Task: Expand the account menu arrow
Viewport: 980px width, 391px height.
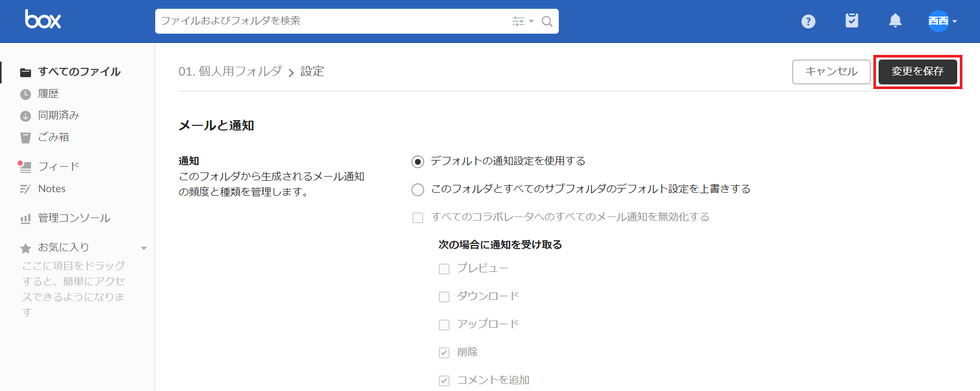Action: pos(955,21)
